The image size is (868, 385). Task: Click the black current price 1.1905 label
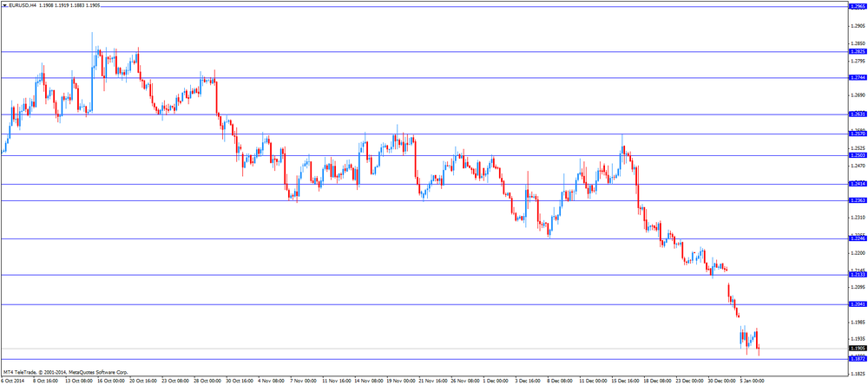(x=858, y=349)
